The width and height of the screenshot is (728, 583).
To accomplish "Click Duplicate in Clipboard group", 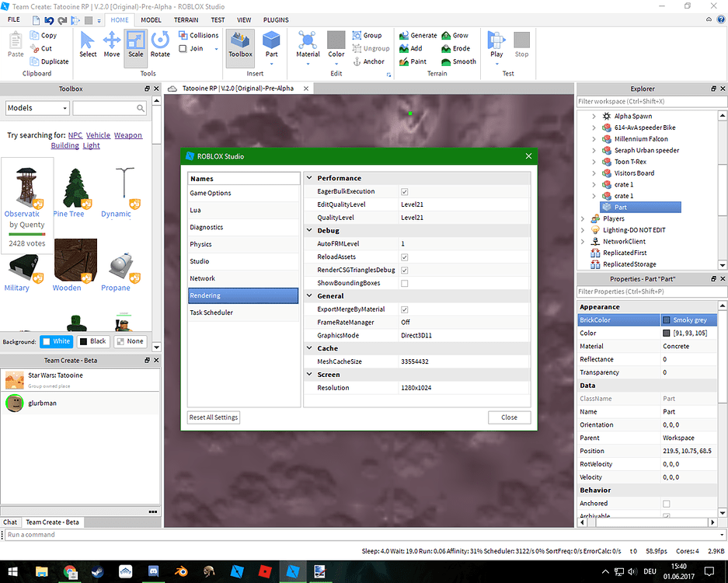I will pyautogui.click(x=49, y=61).
